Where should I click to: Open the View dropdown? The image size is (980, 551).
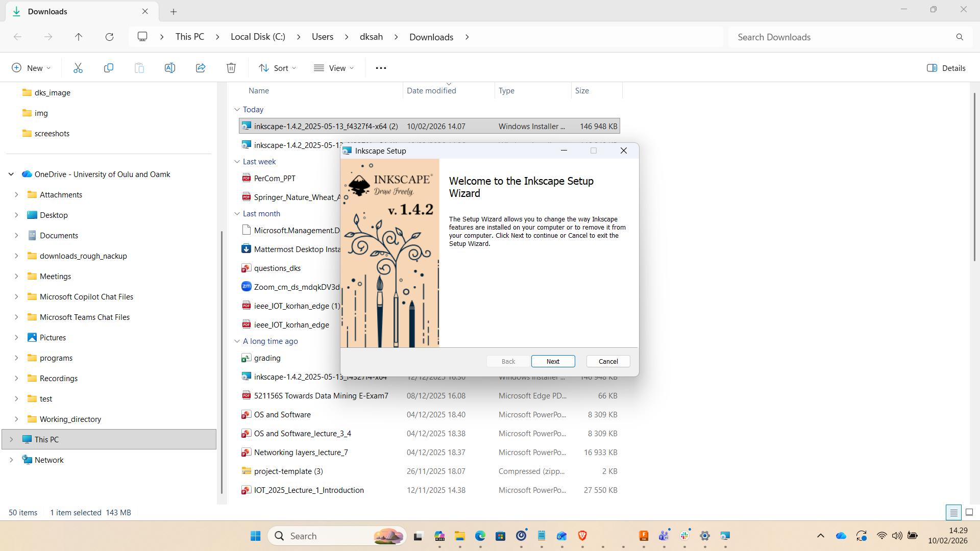pyautogui.click(x=334, y=67)
